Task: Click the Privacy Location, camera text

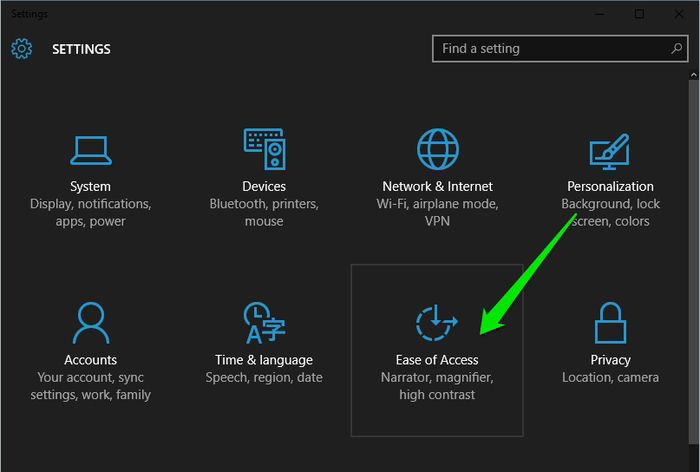Action: pos(610,377)
